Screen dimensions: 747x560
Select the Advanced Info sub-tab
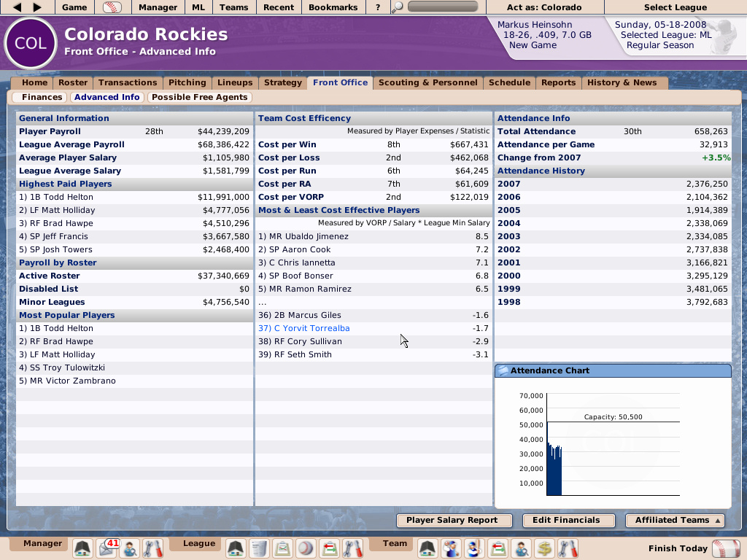coord(107,97)
